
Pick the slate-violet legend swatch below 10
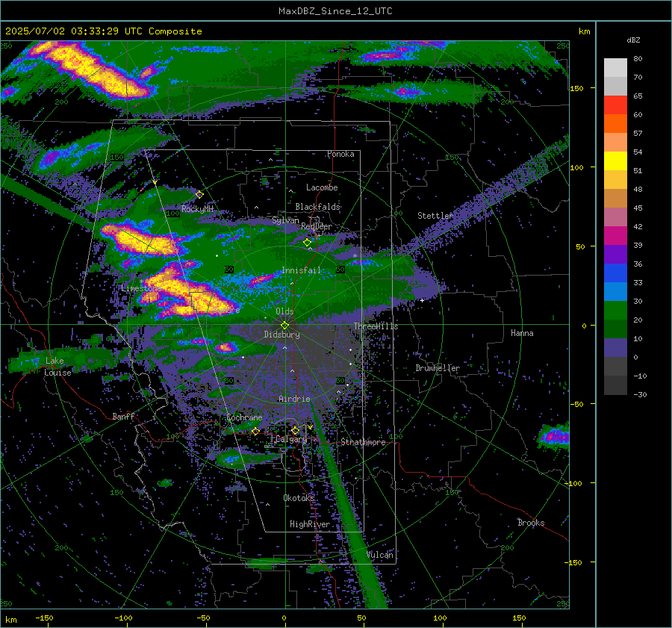[x=615, y=348]
